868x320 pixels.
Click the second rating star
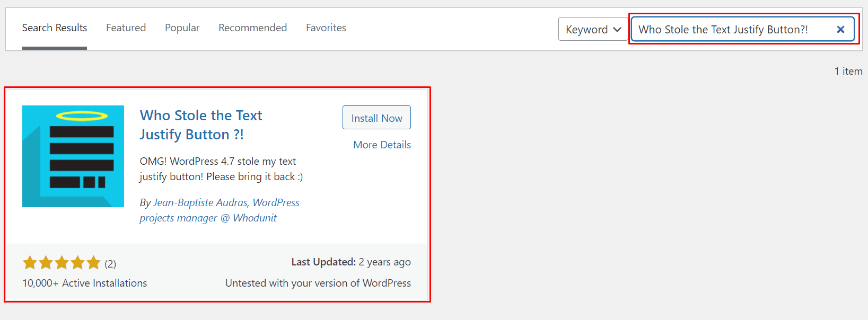coord(46,262)
